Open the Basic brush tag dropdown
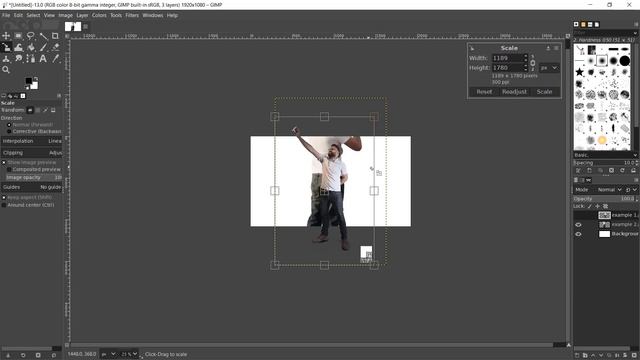 pos(605,156)
